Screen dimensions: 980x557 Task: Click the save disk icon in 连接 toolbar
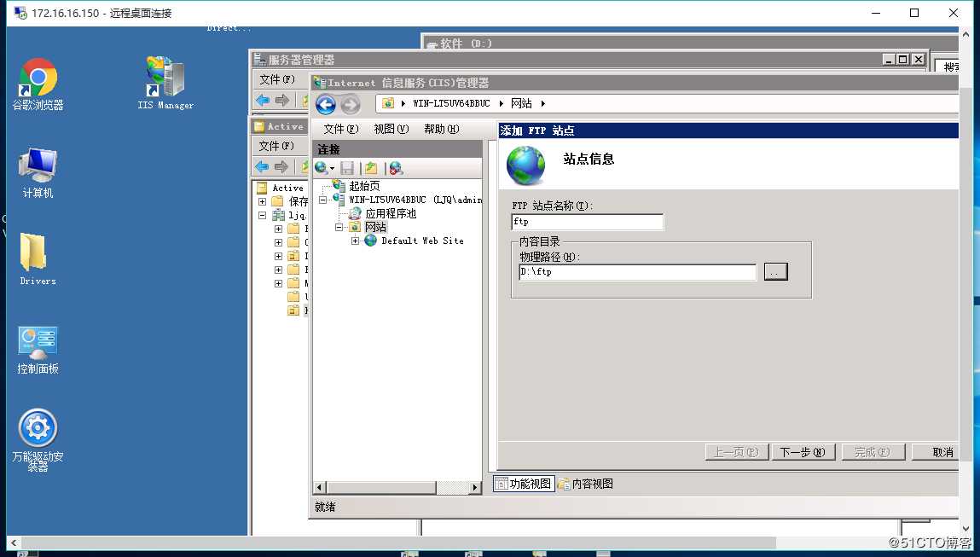click(347, 167)
